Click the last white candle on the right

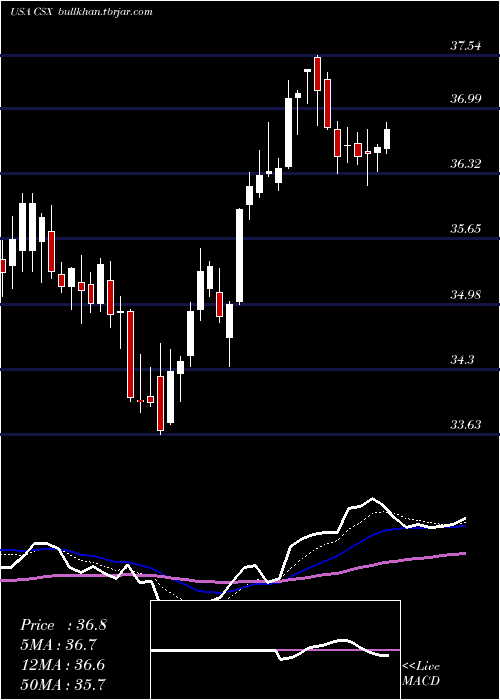point(387,139)
